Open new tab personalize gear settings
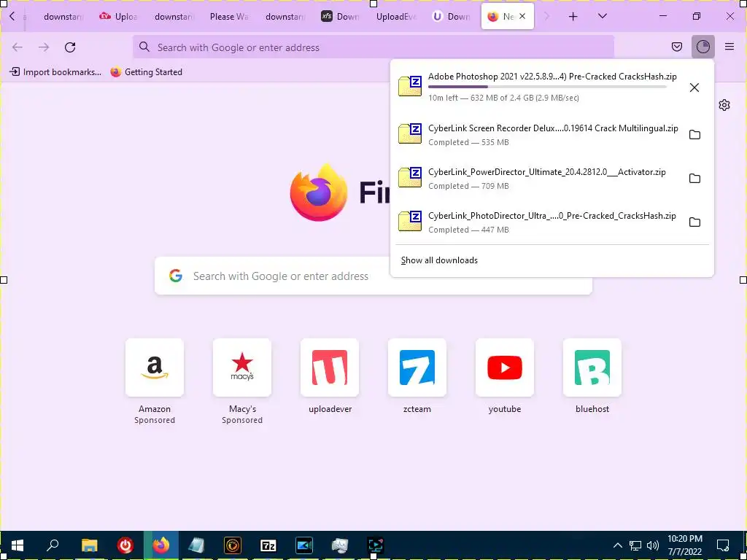The width and height of the screenshot is (747, 560). coord(724,105)
